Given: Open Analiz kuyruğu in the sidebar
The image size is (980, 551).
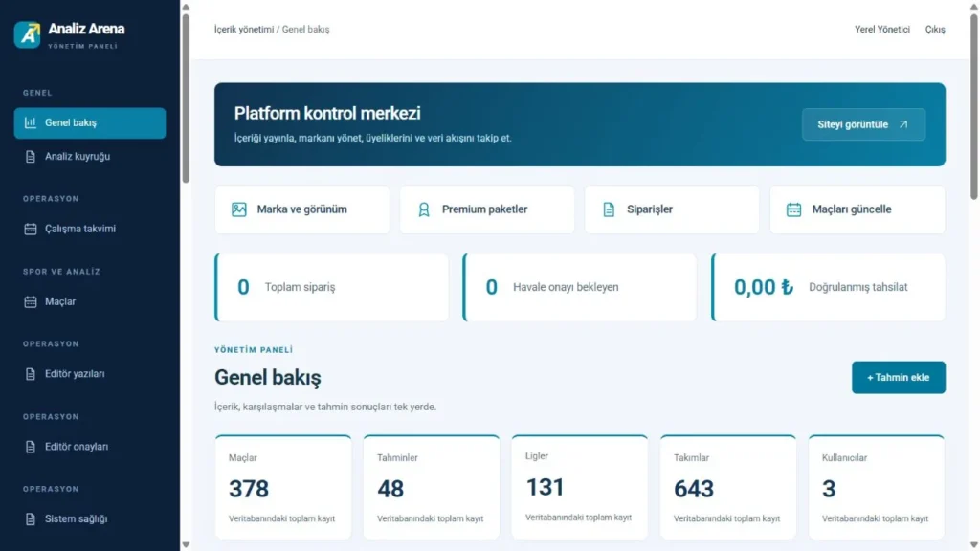Looking at the screenshot, I should point(90,157).
